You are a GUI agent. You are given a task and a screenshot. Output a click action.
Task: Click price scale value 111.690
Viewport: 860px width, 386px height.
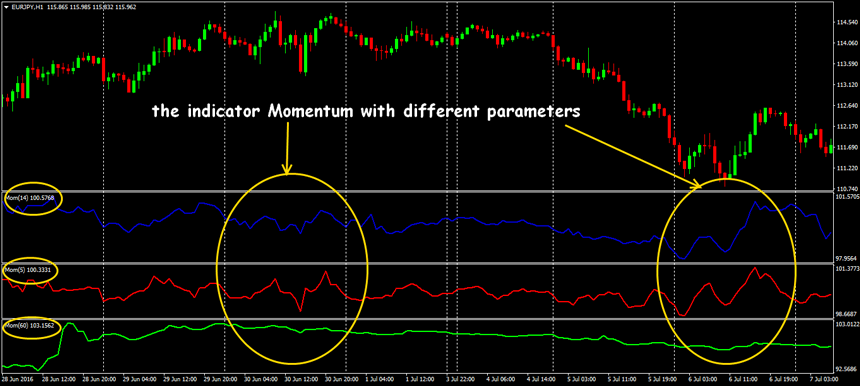pyautogui.click(x=847, y=147)
